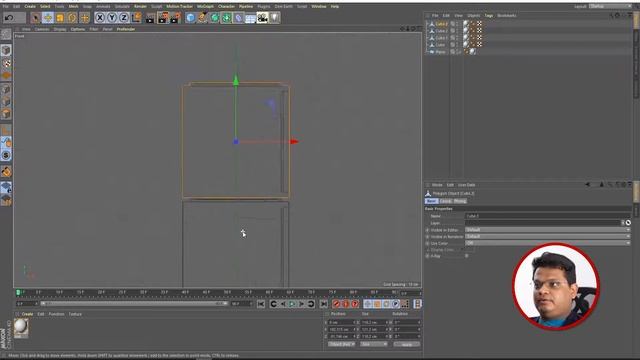
Task: Open viewport ProRender menu
Action: [126, 29]
